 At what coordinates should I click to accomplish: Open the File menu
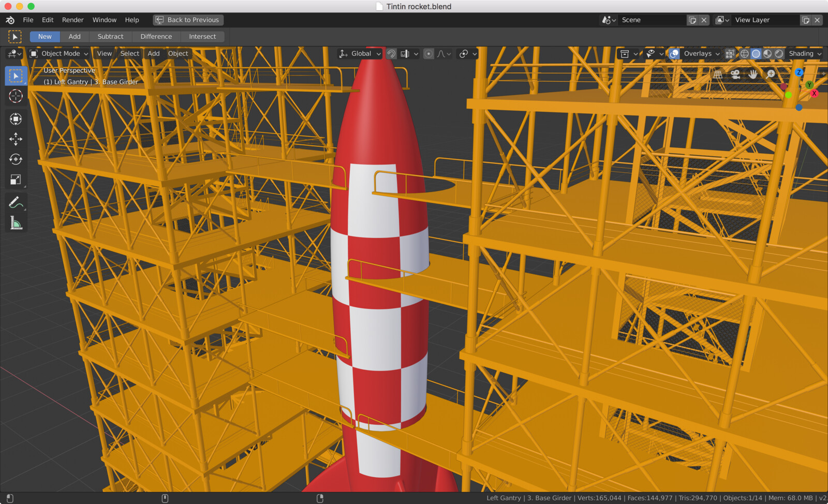coord(28,20)
